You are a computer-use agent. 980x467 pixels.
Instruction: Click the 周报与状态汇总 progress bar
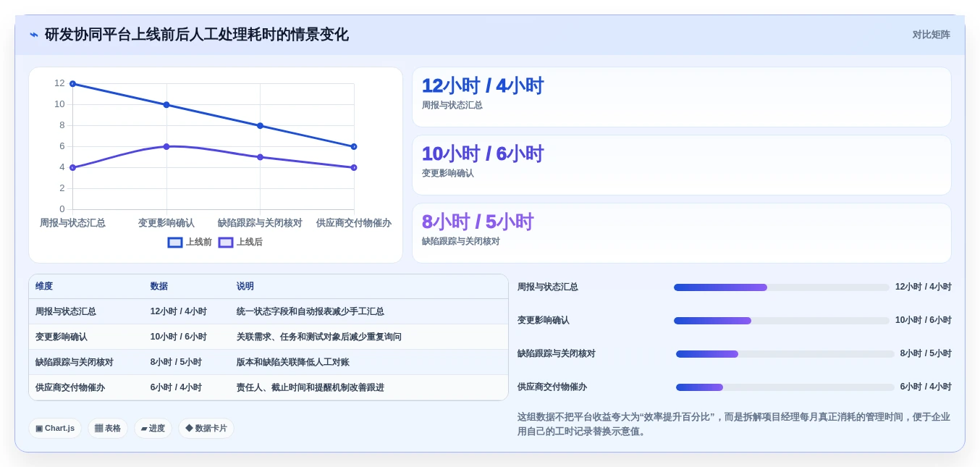pos(782,287)
